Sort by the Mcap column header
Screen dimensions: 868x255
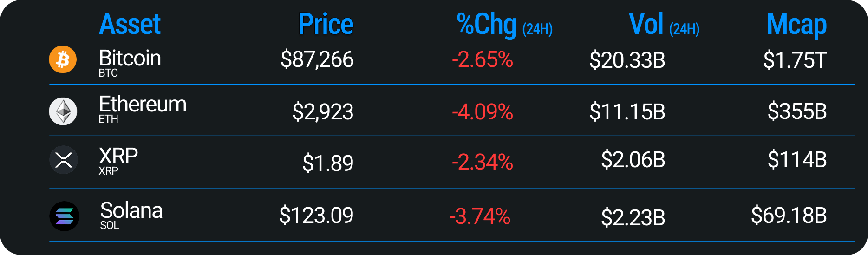coord(796,25)
